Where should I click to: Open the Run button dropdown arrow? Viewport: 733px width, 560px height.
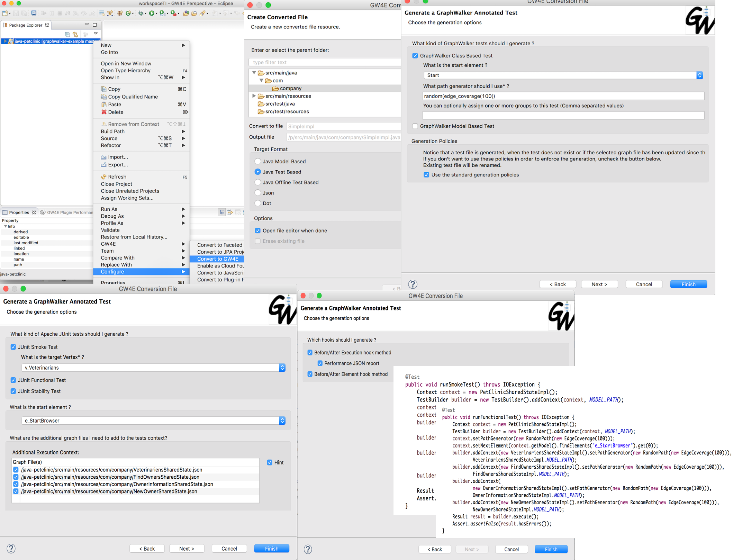[x=156, y=14]
